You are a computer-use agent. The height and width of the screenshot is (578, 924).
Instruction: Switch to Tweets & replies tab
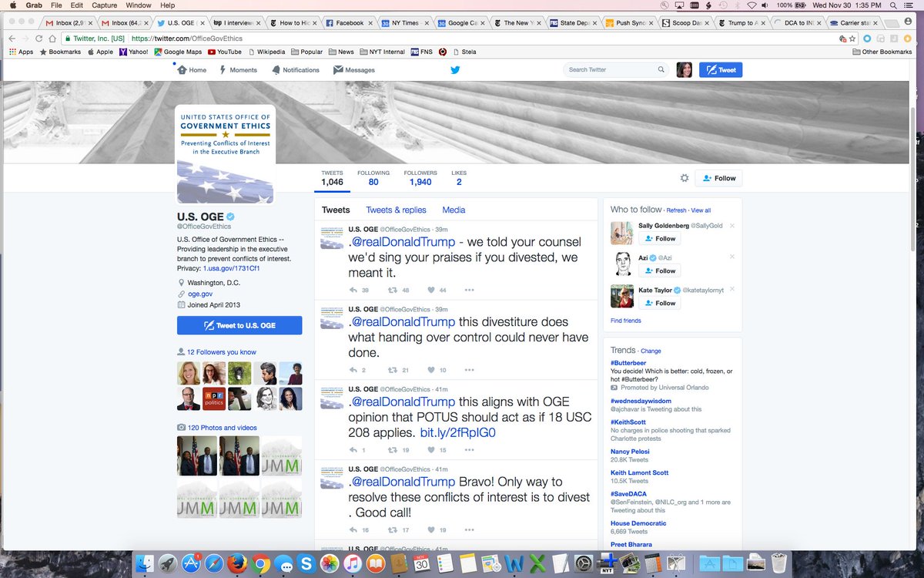point(396,210)
